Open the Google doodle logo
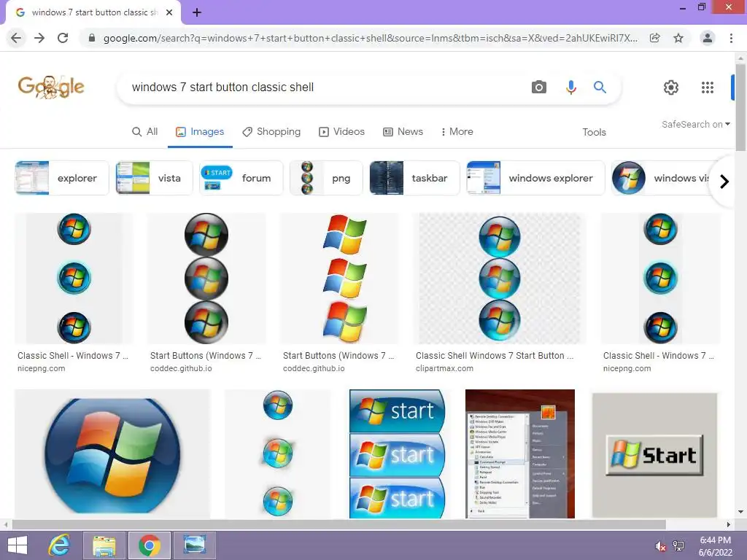Image resolution: width=747 pixels, height=560 pixels. point(51,87)
